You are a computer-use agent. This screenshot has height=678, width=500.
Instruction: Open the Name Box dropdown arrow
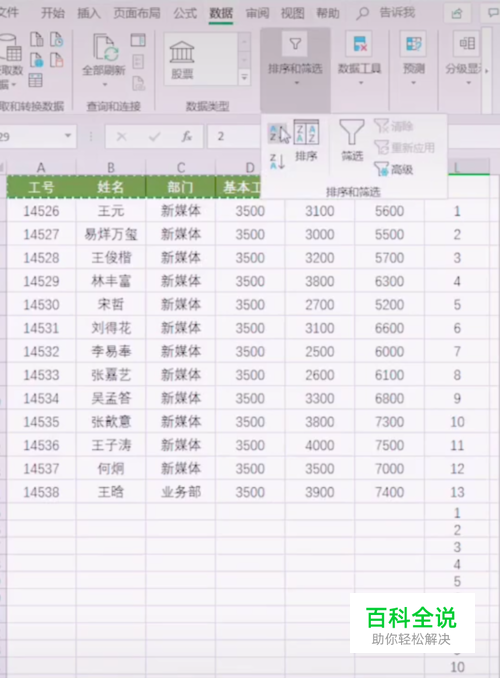click(67, 136)
